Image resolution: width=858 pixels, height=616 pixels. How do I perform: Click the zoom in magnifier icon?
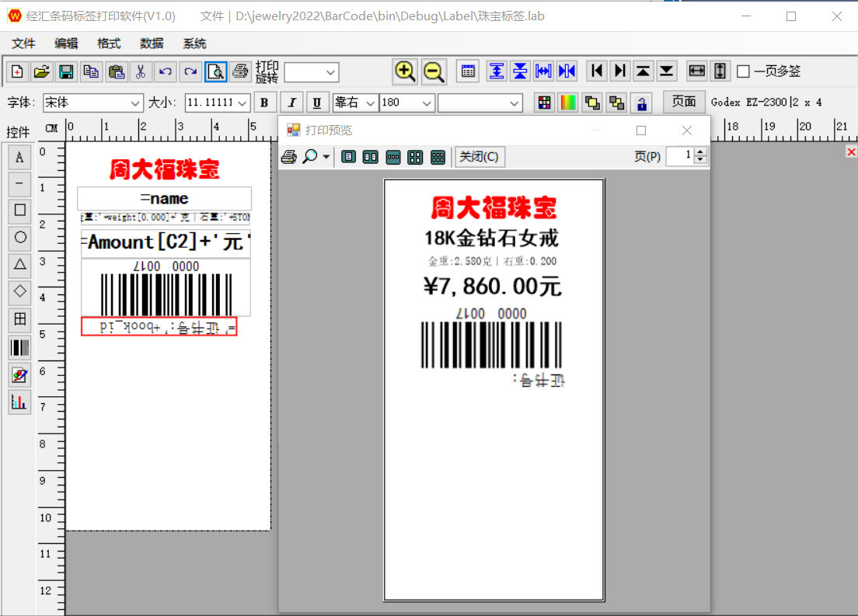tap(405, 71)
